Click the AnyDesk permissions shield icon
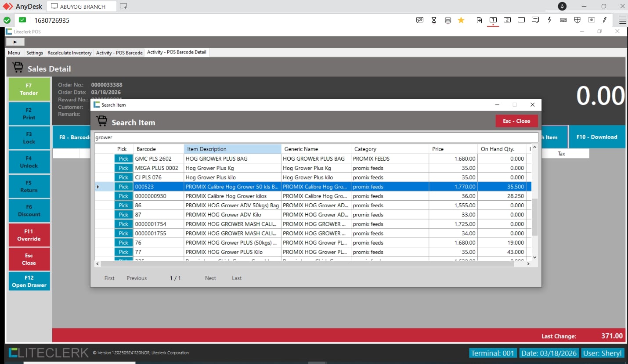The width and height of the screenshot is (628, 364). click(577, 20)
